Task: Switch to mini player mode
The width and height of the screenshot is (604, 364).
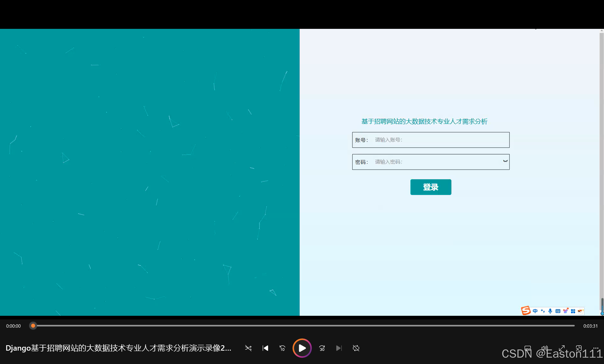Action: [x=579, y=348]
